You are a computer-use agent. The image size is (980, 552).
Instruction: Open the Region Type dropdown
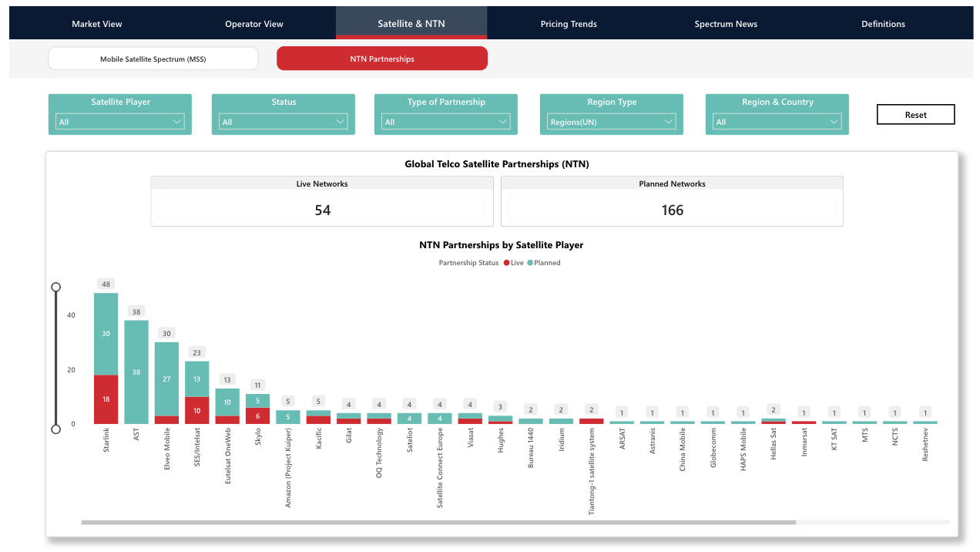pyautogui.click(x=612, y=122)
